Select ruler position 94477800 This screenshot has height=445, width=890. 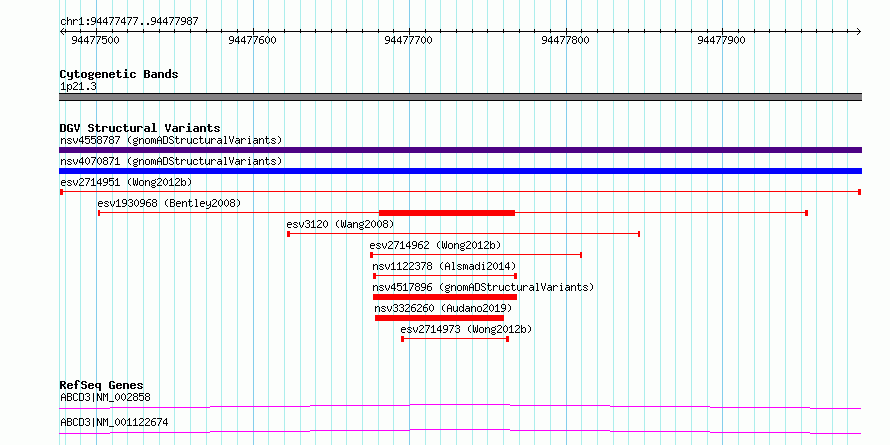(x=565, y=40)
